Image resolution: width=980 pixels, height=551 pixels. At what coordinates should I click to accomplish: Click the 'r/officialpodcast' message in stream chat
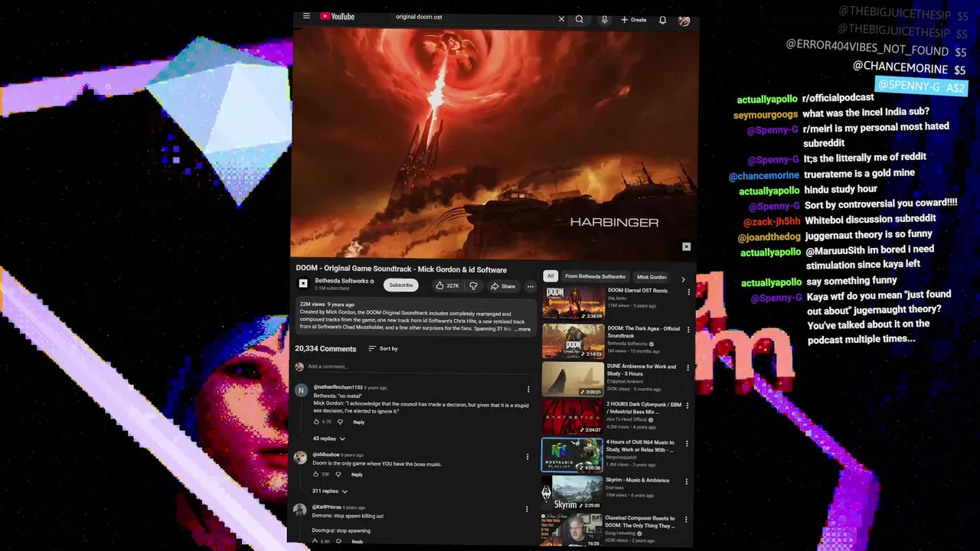(x=838, y=98)
